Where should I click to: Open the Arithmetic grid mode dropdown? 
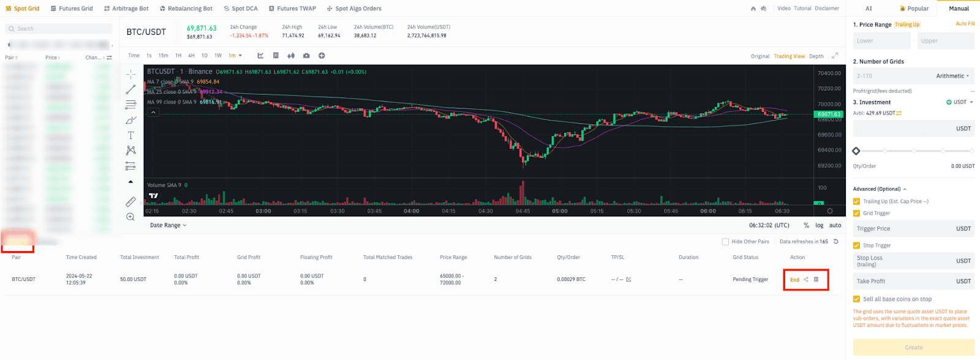pos(952,76)
